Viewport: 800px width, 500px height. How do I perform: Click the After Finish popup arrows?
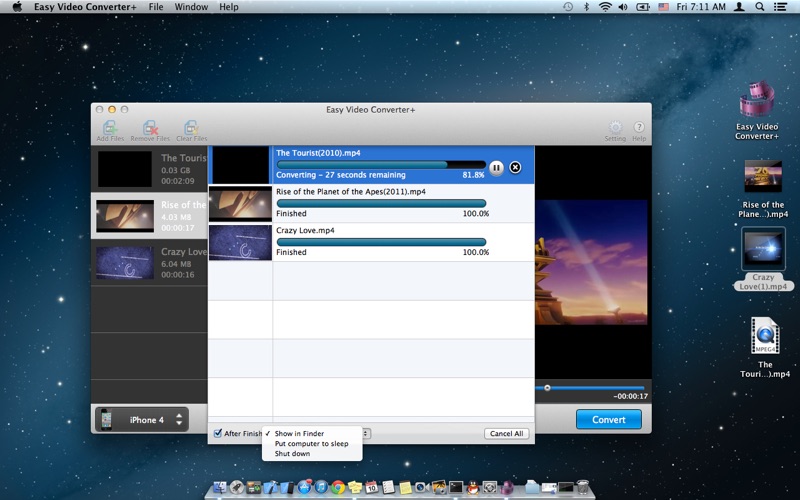click(366, 433)
